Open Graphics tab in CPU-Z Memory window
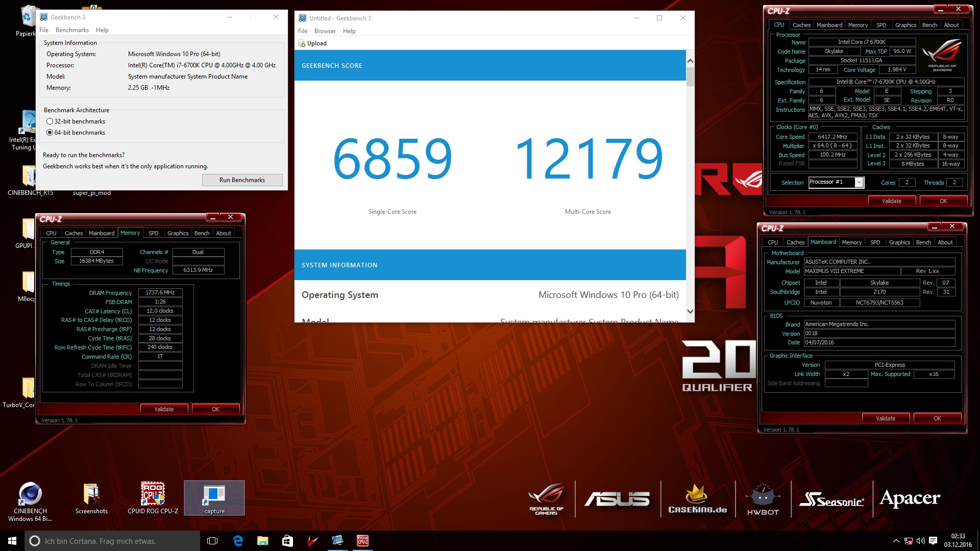 178,233
